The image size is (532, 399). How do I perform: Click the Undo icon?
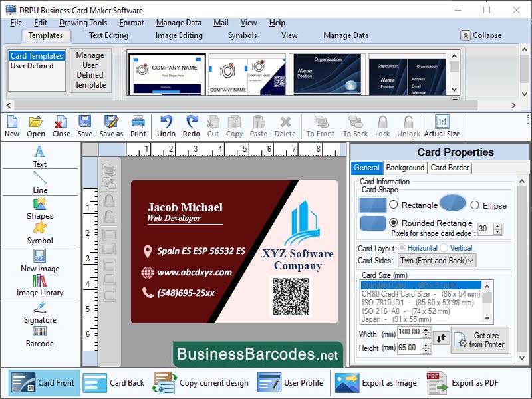tap(166, 126)
